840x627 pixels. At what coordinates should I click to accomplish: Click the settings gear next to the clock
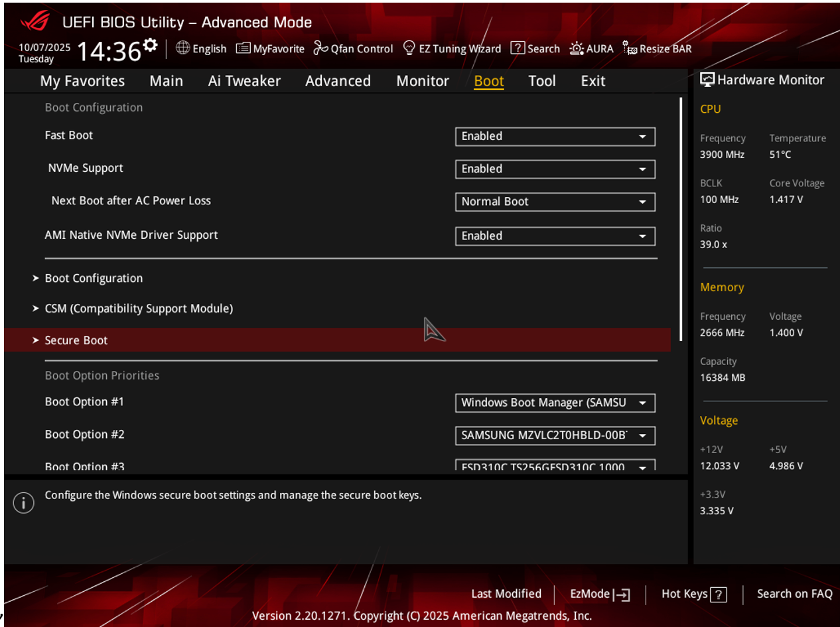(x=151, y=45)
